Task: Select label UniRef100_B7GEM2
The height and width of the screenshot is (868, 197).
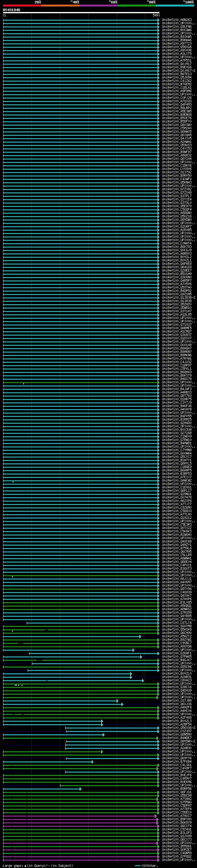Action: click(x=177, y=84)
